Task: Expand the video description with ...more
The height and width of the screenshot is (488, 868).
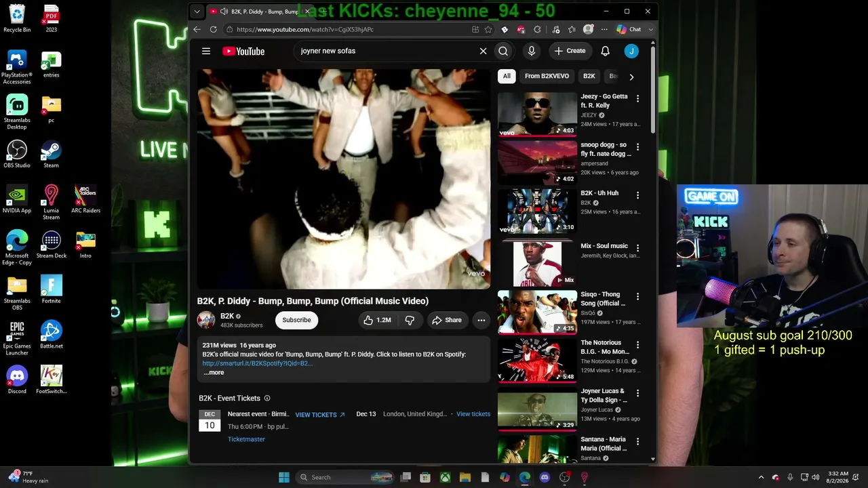Action: tap(214, 372)
